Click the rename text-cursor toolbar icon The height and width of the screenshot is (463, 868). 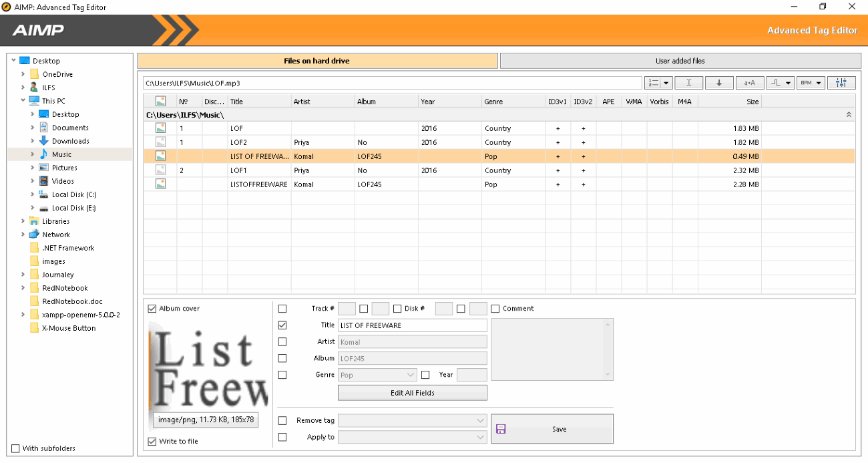688,83
